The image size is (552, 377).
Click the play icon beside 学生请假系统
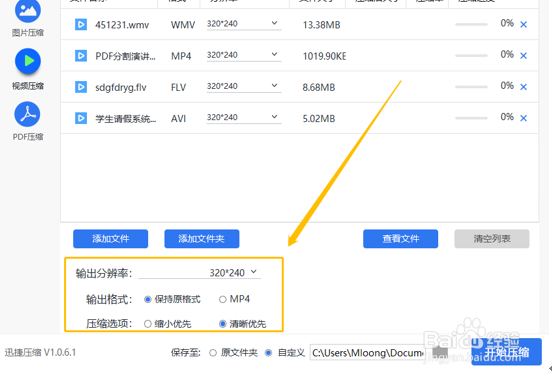coord(81,118)
